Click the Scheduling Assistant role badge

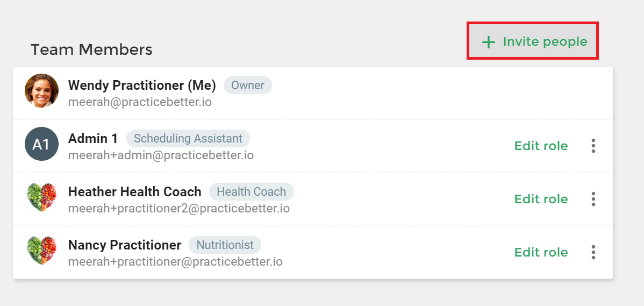[x=188, y=138]
